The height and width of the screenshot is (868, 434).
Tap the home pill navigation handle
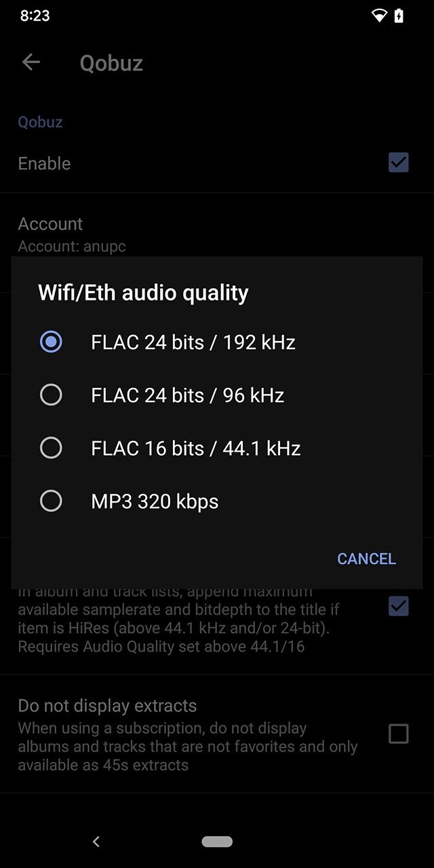(217, 842)
